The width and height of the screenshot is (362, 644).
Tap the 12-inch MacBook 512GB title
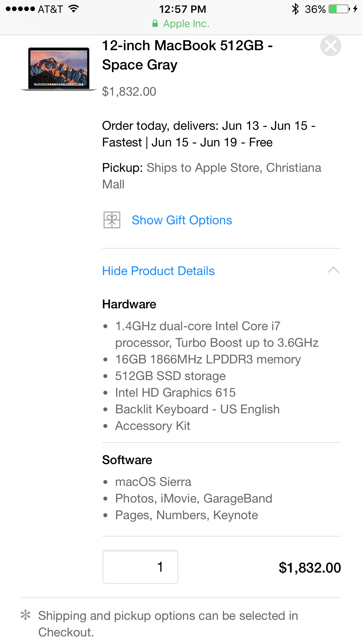(187, 55)
